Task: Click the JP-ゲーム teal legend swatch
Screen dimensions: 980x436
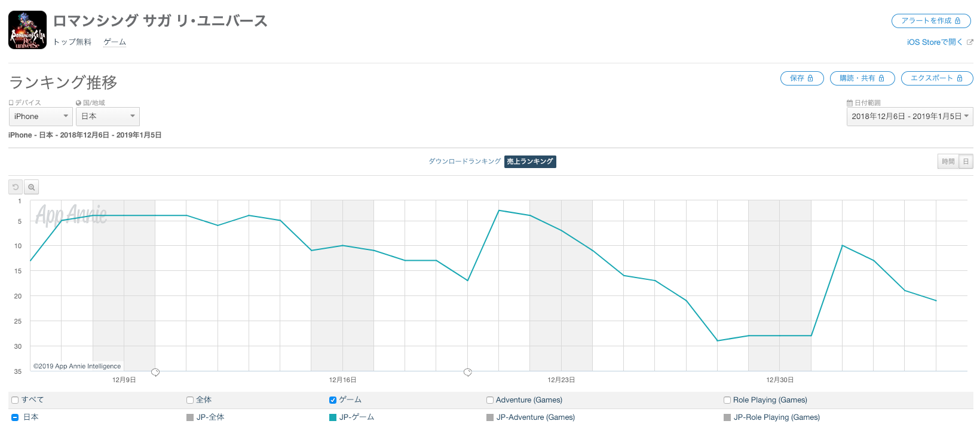Action: 333,417
